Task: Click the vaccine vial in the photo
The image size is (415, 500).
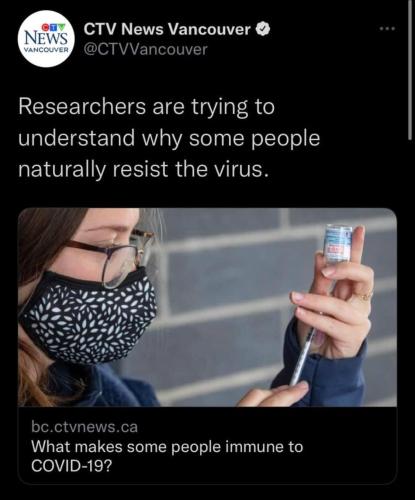Action: 338,243
